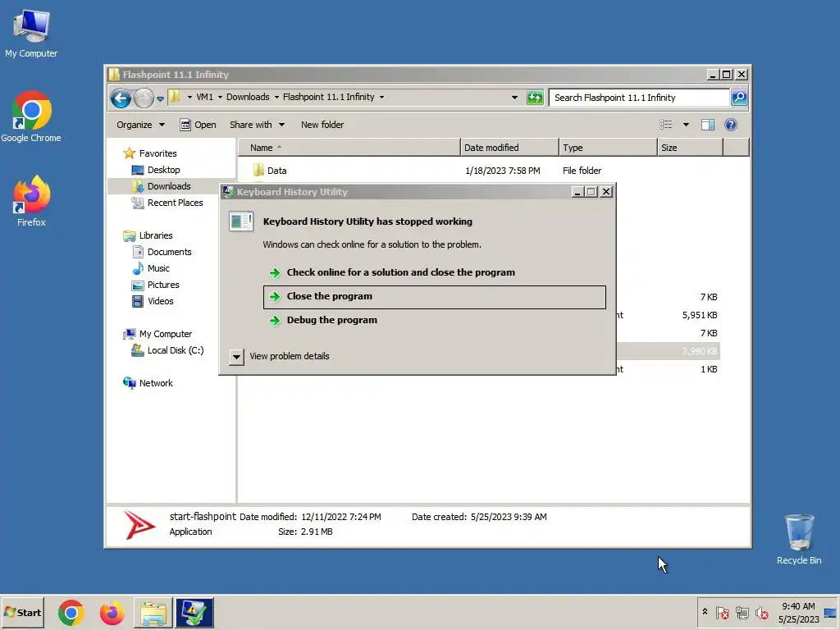Click Open in Explorer toolbar
Image resolution: width=840 pixels, height=630 pixels.
pyautogui.click(x=198, y=125)
